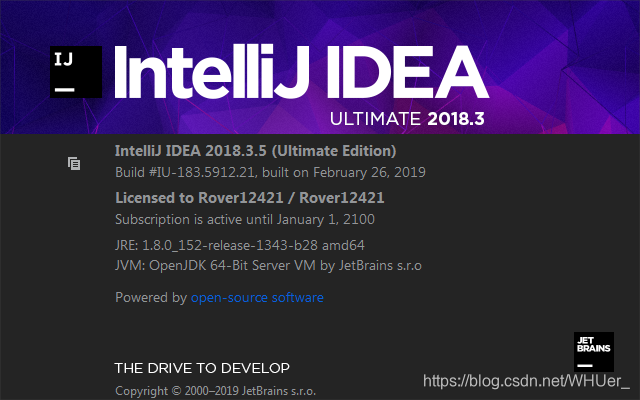Click the Copyright 2000–2019 JetBrains text

tap(216, 391)
